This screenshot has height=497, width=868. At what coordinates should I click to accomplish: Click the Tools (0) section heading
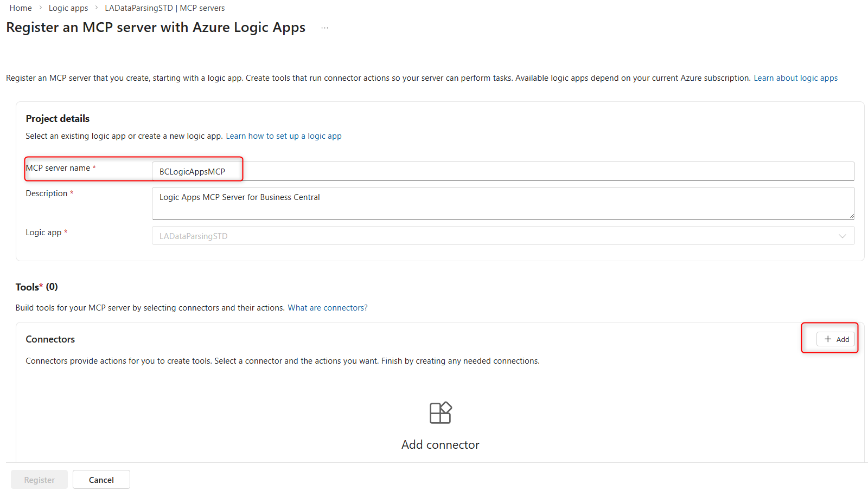[x=36, y=287]
